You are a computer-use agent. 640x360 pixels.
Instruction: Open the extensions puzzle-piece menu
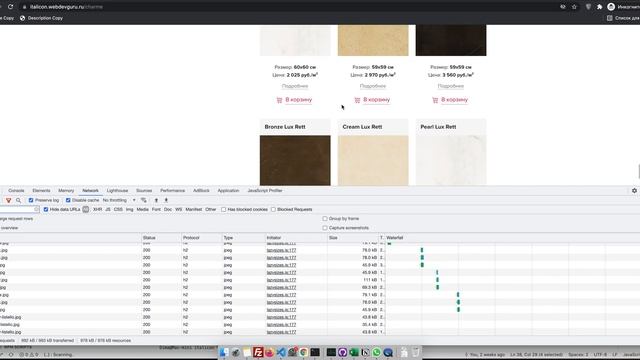pos(599,7)
